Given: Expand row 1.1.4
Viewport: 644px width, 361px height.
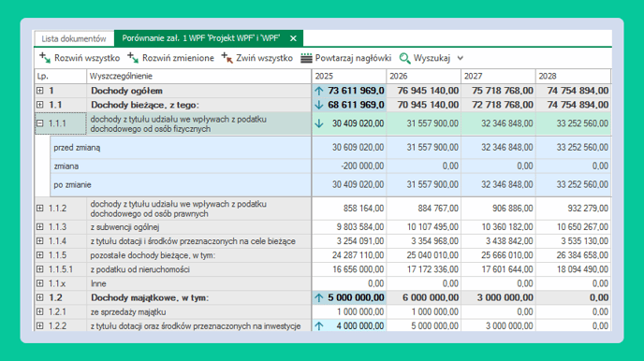Looking at the screenshot, I should pyautogui.click(x=40, y=241).
